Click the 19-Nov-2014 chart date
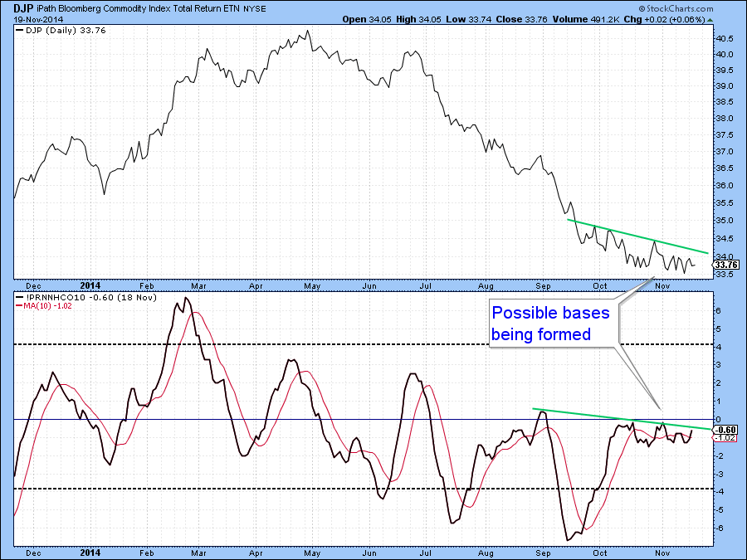Image resolution: width=747 pixels, height=560 pixels. [38, 20]
